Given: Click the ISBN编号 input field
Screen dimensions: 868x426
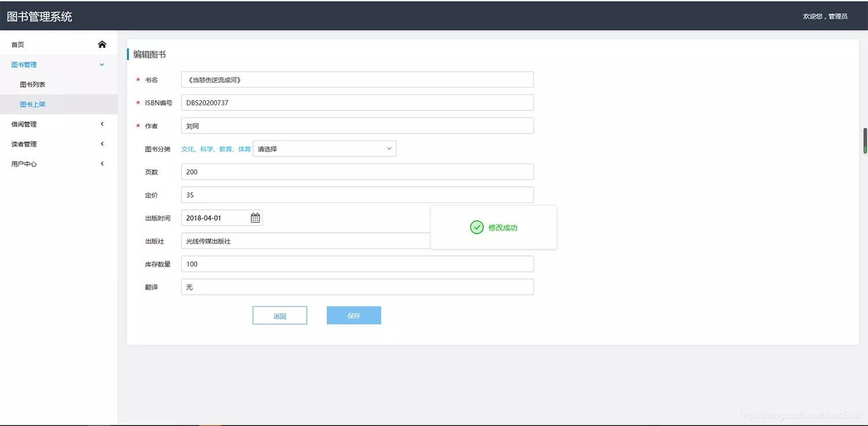Looking at the screenshot, I should [x=357, y=102].
